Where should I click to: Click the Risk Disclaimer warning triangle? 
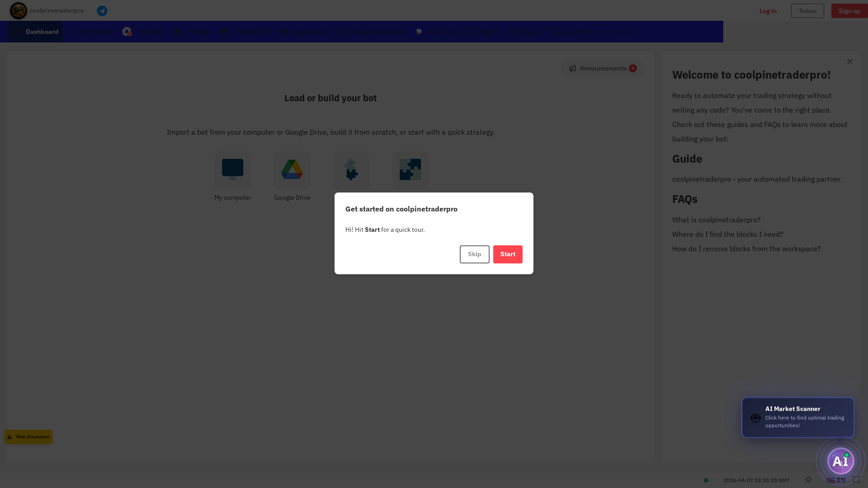9,437
